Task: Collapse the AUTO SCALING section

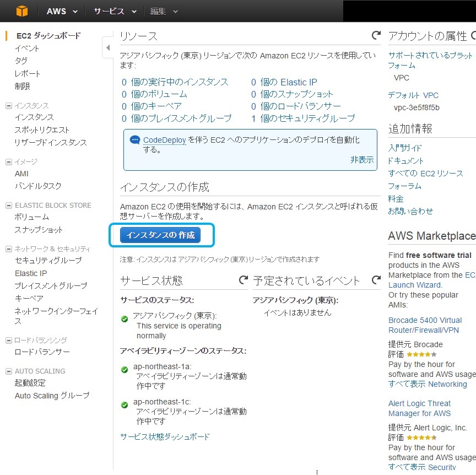Action: click(x=9, y=371)
